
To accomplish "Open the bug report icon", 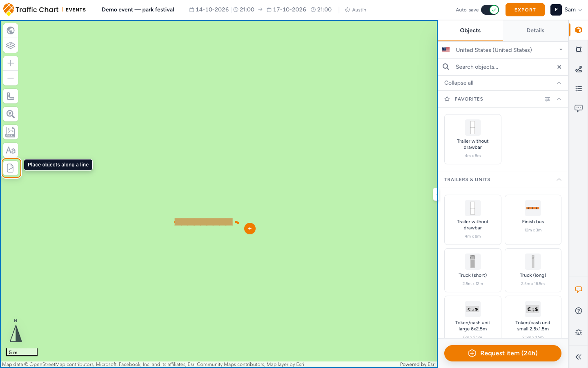I will click(579, 332).
